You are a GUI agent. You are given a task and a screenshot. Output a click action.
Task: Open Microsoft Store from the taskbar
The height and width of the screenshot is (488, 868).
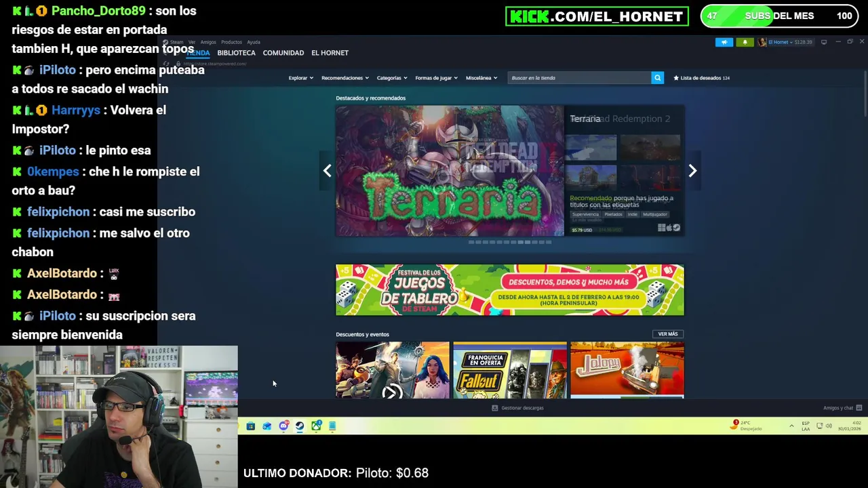[x=250, y=426]
